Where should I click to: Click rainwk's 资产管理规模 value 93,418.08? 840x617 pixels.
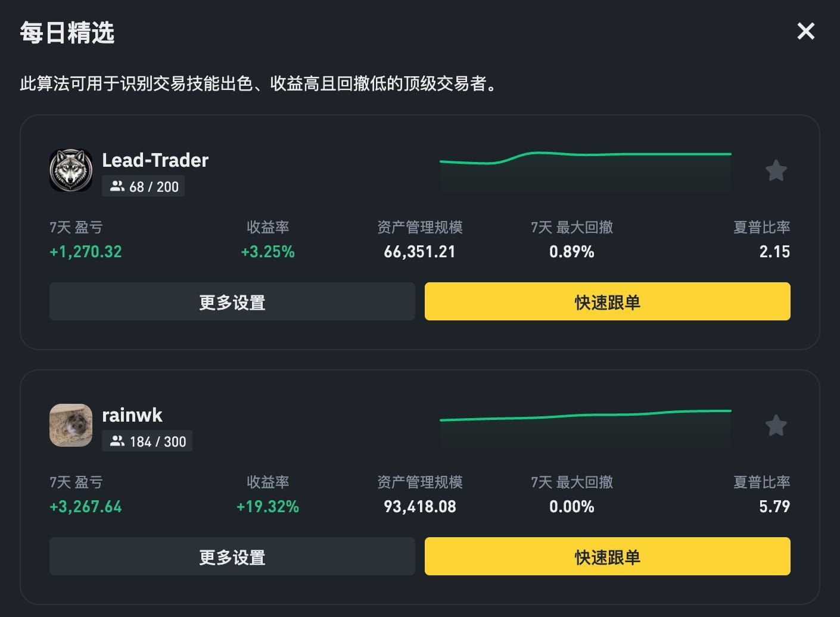pyautogui.click(x=419, y=507)
